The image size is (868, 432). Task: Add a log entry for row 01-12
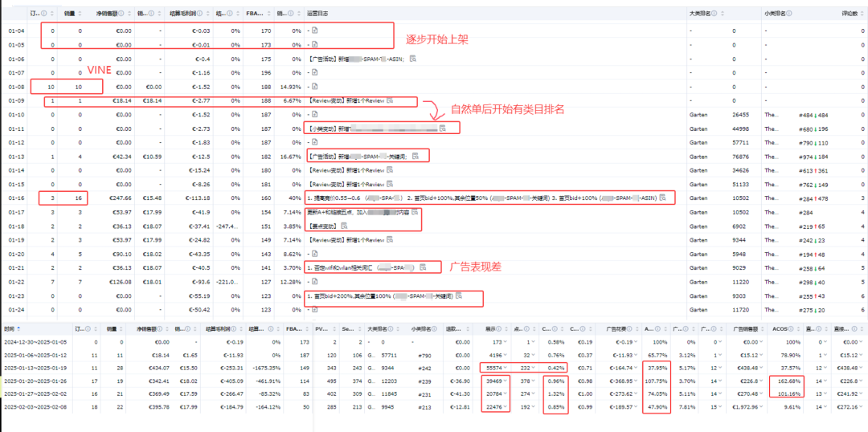(x=315, y=142)
